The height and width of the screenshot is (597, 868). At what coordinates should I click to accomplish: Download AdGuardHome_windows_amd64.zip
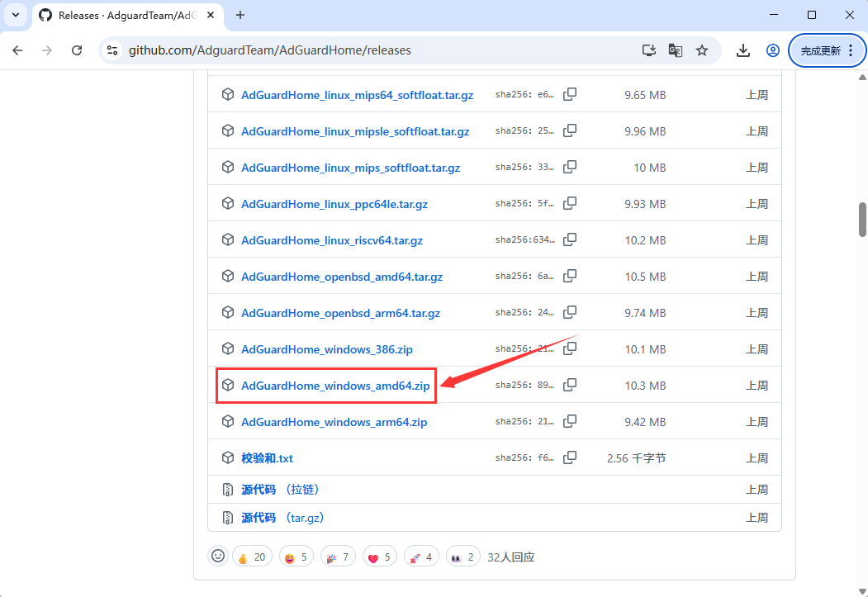[335, 386]
